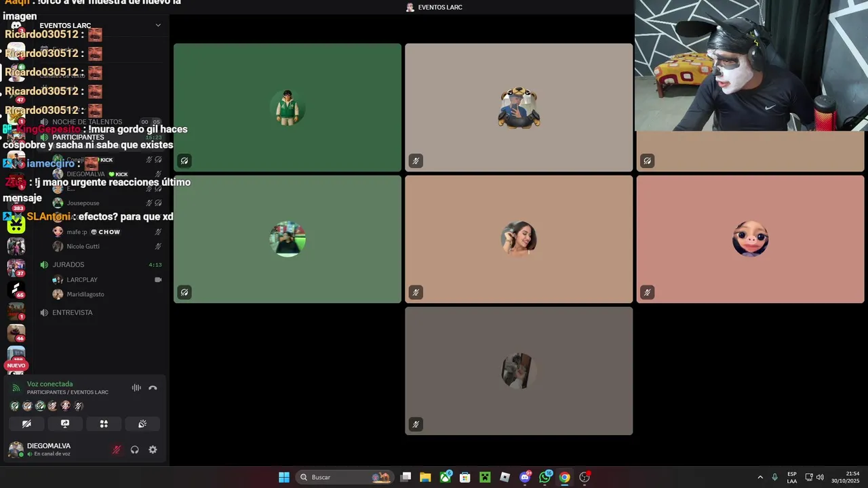
Task: Click LARCPLAY's camera icon
Action: click(x=158, y=279)
